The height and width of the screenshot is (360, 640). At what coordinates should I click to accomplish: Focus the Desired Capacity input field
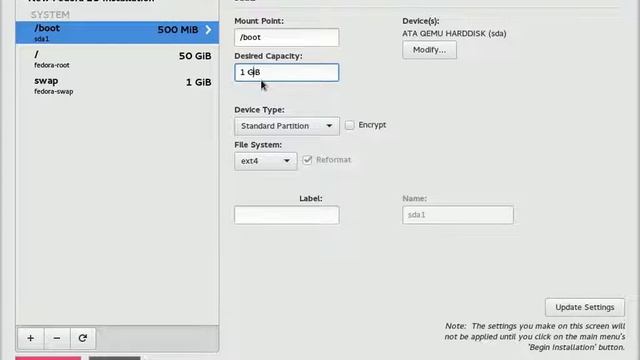tap(287, 72)
